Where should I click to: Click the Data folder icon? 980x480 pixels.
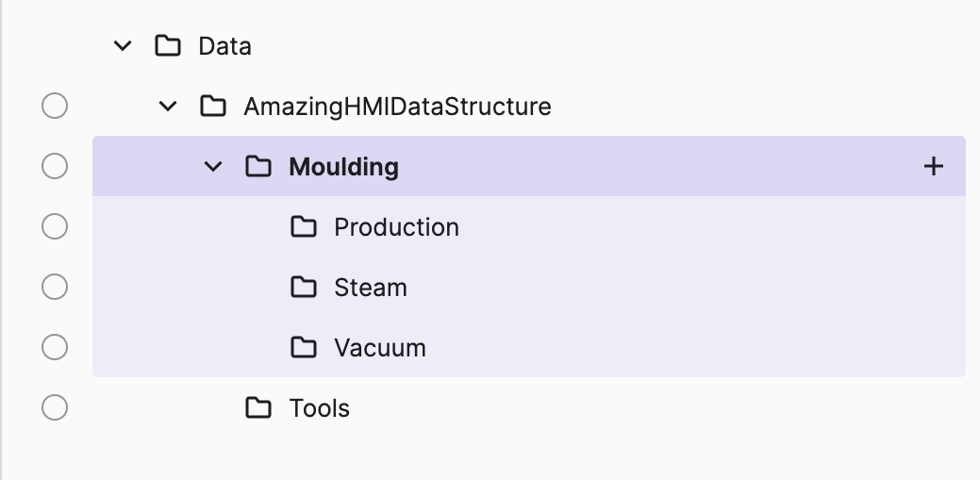[x=167, y=46]
